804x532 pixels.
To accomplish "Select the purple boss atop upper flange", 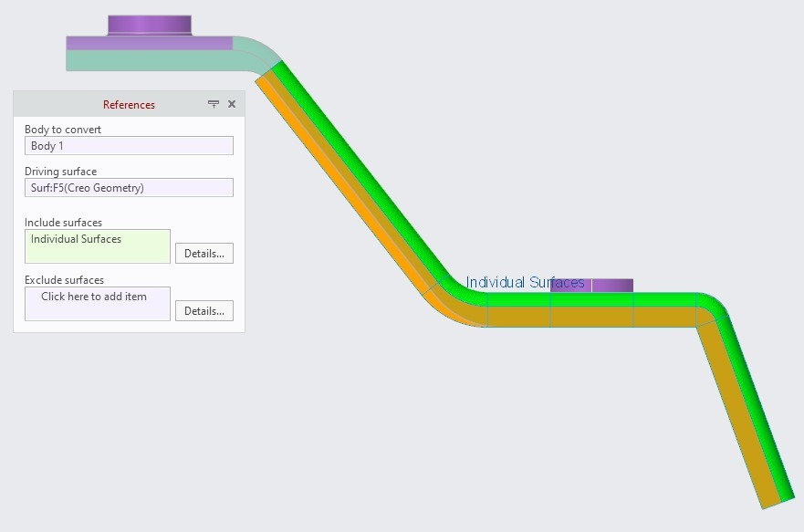I will [150, 26].
